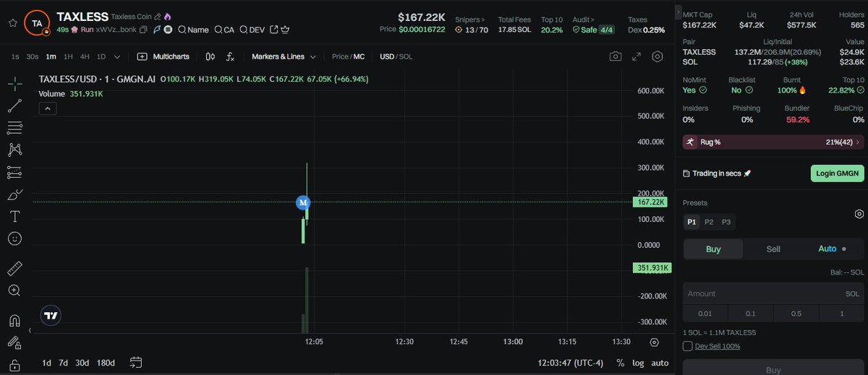The height and width of the screenshot is (375, 868).
Task: Open the Audit Safe 4/4 details
Action: [x=592, y=30]
